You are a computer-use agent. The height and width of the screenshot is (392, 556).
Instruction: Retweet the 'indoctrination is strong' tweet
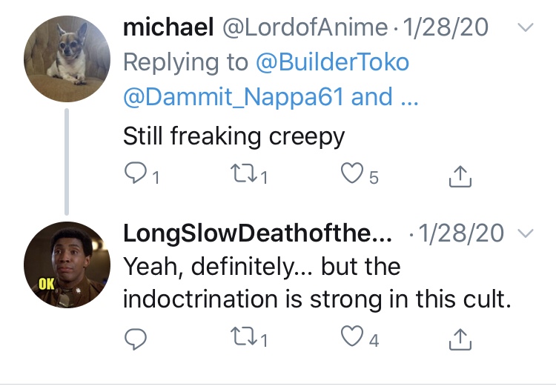pyautogui.click(x=244, y=336)
